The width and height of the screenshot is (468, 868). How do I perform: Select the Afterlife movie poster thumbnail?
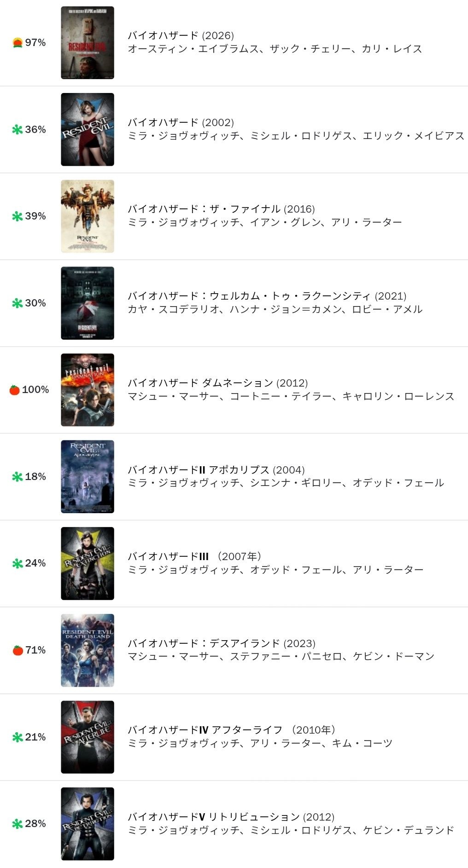(x=88, y=737)
